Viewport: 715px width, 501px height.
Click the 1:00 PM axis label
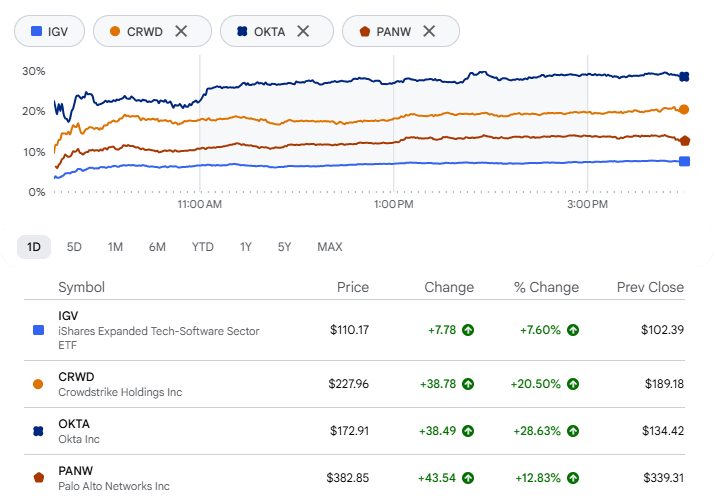(394, 204)
